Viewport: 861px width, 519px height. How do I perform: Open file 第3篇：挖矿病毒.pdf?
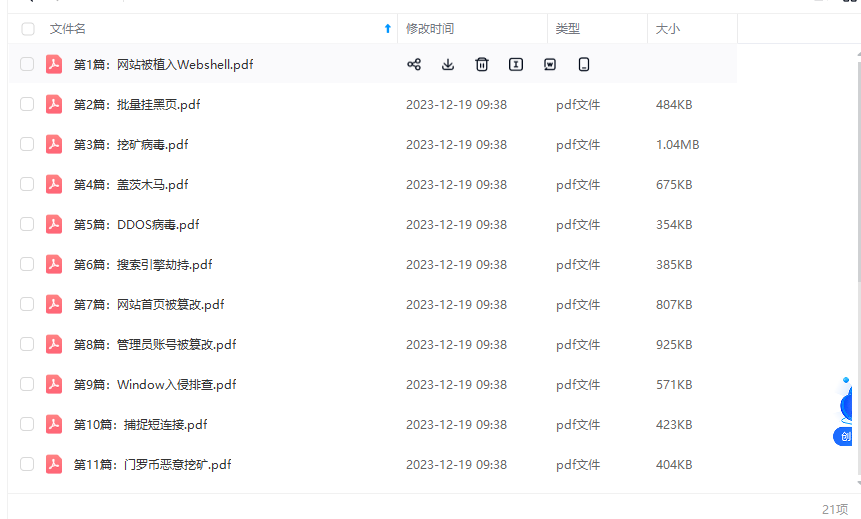point(131,144)
